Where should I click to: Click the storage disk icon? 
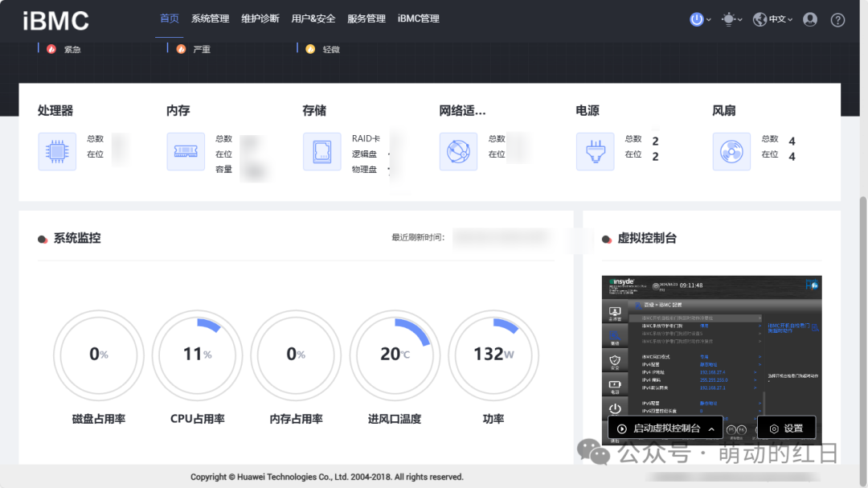(321, 151)
